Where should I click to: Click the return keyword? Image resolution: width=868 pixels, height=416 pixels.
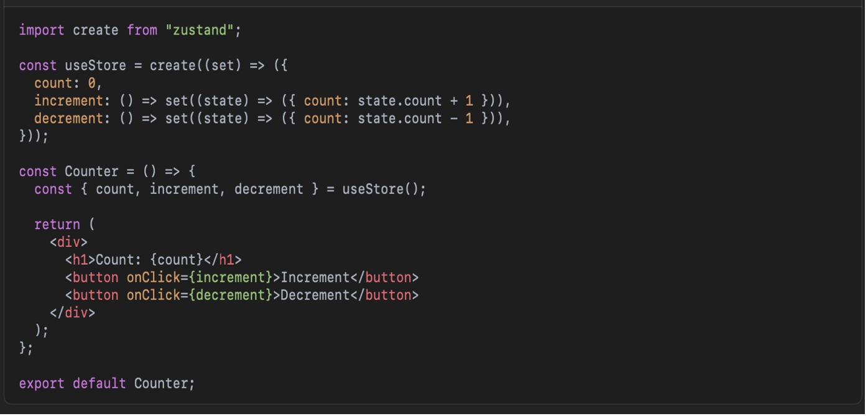[57, 224]
